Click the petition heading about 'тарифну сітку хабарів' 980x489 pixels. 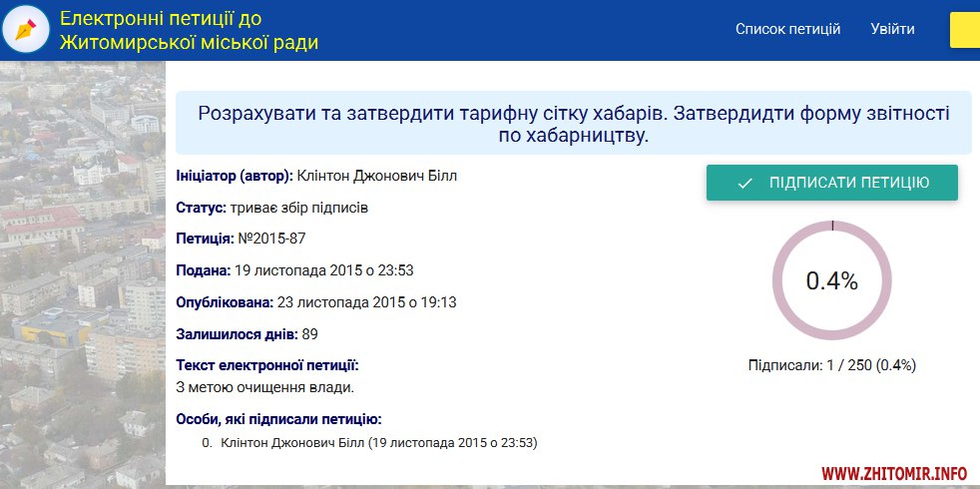[x=573, y=123]
